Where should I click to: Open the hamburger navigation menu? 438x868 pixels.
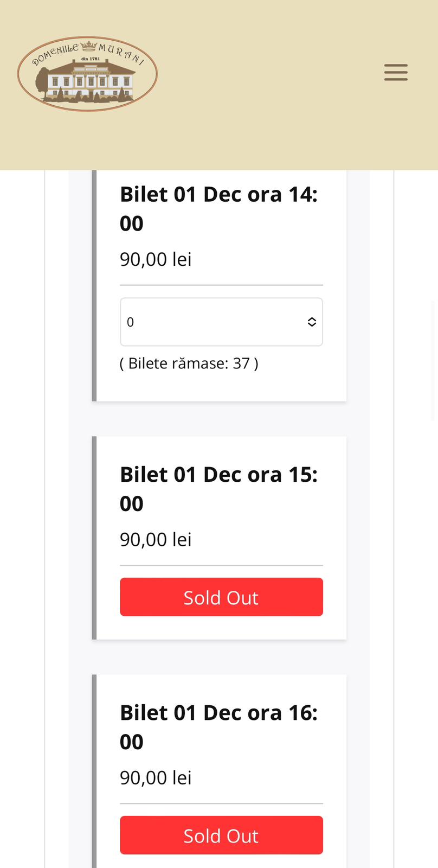click(396, 72)
